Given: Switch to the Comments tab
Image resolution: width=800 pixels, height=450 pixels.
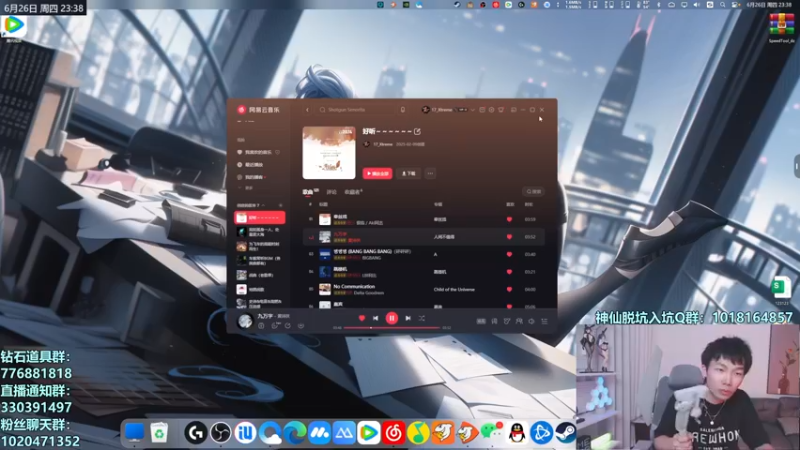Looking at the screenshot, I should [332, 192].
